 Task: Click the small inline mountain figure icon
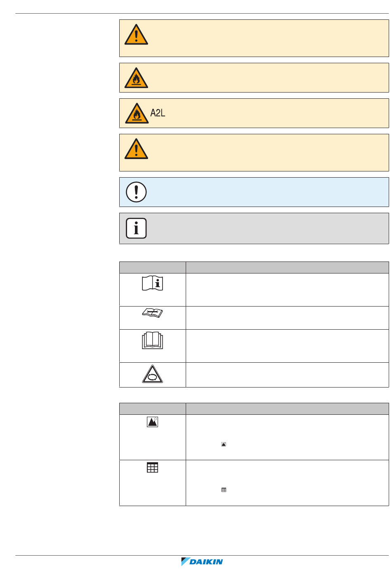tap(224, 445)
